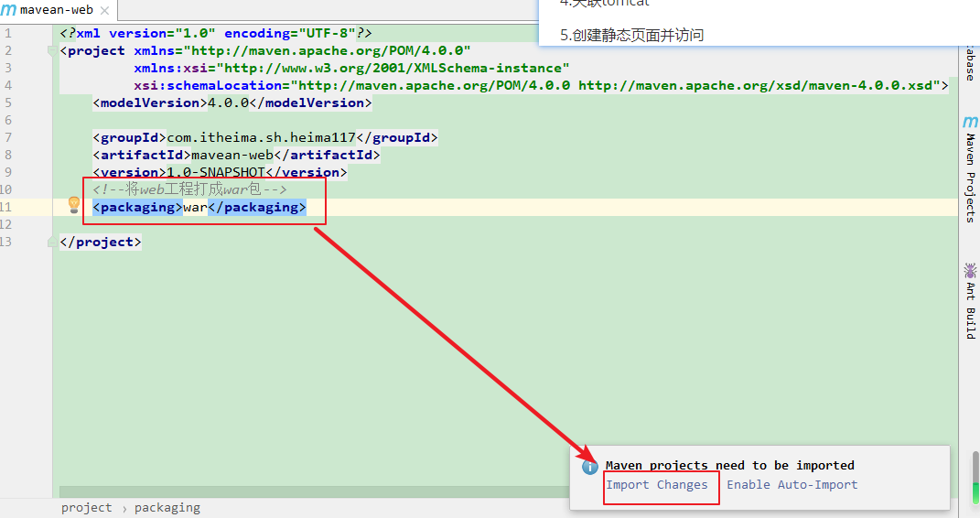Place cursor in 'war' packaging value
The height and width of the screenshot is (518, 980).
point(196,207)
